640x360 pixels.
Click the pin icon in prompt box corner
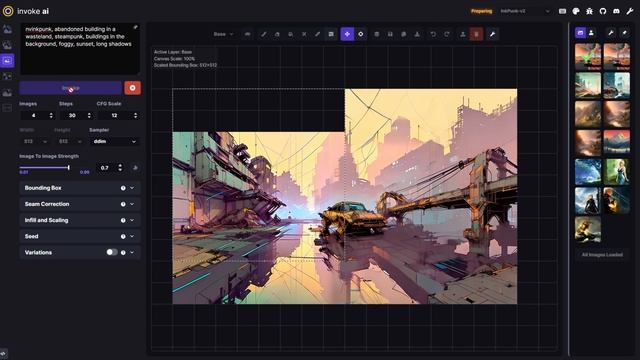pos(135,27)
